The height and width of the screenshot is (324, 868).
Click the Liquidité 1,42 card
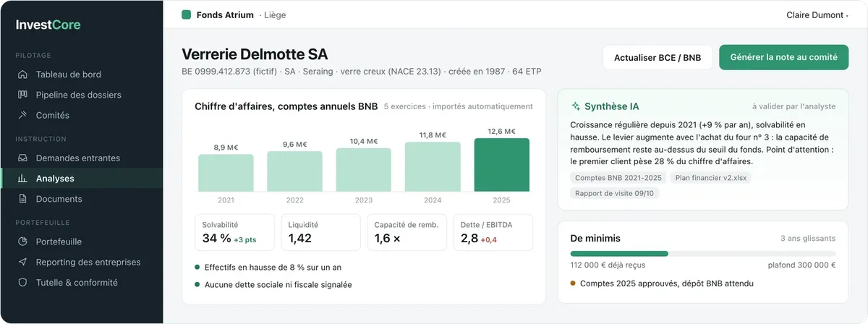[321, 232]
